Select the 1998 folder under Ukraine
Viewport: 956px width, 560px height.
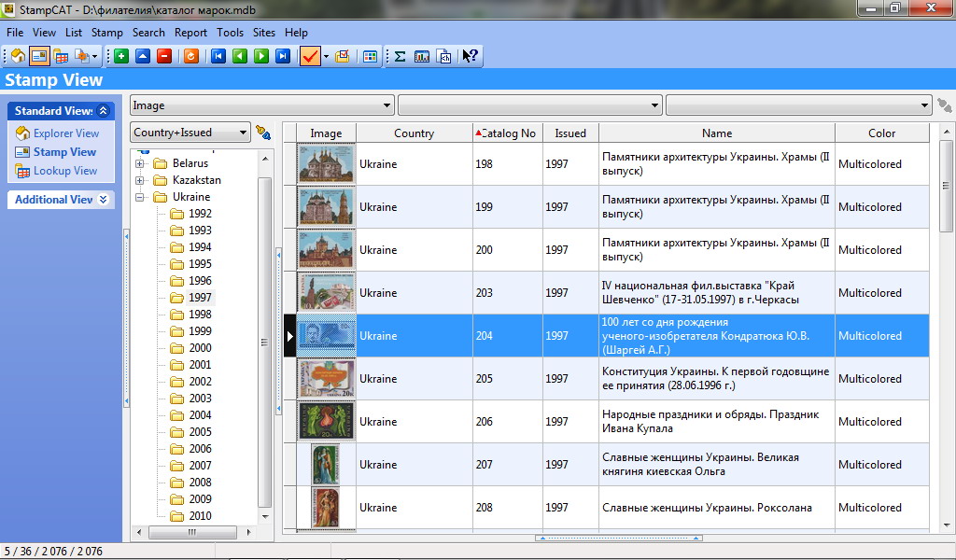200,314
